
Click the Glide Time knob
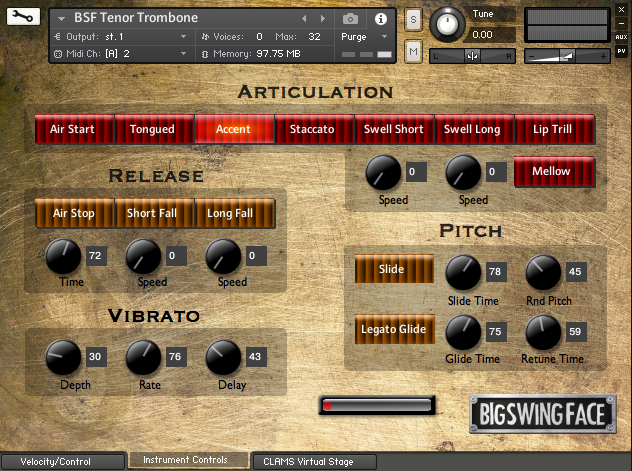click(x=463, y=332)
